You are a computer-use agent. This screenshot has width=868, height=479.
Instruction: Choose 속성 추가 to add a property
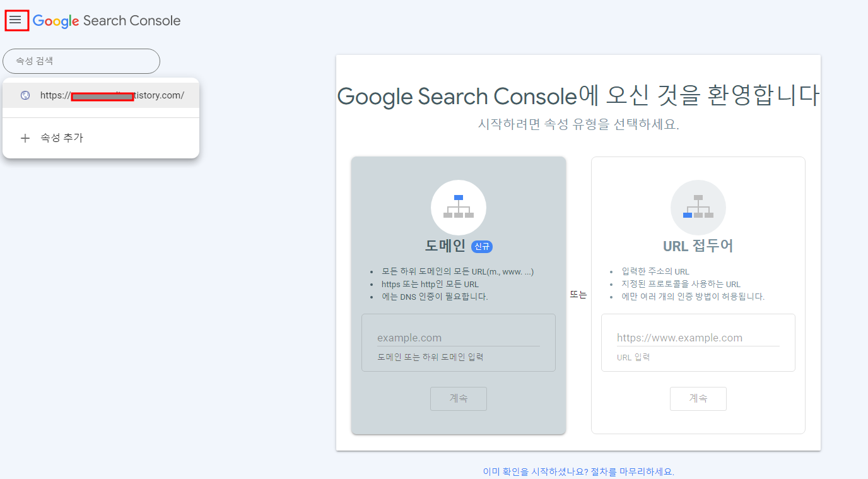101,138
